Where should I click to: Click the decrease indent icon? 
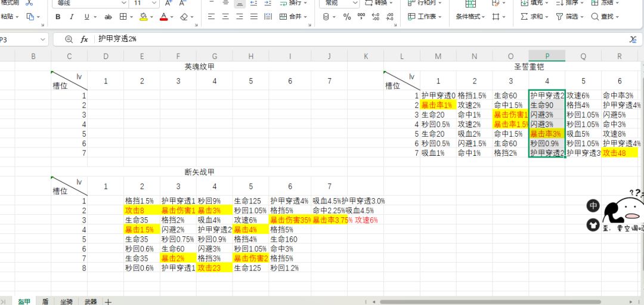254,3
